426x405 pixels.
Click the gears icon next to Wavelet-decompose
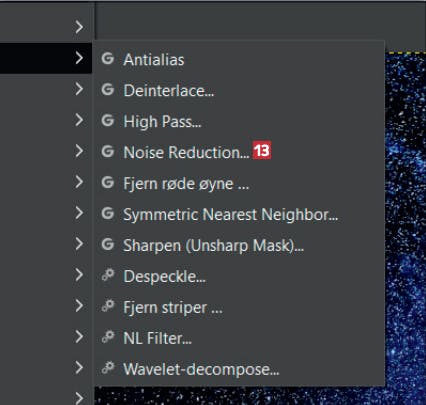click(108, 368)
